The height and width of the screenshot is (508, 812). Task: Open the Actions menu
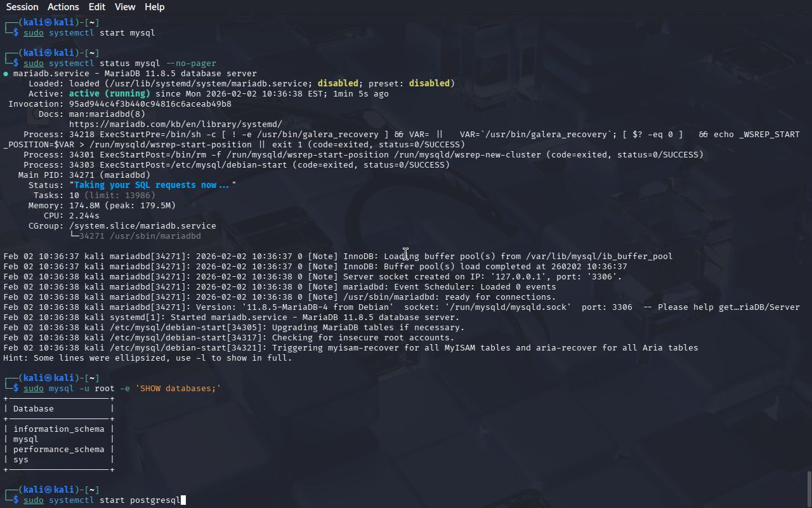click(x=63, y=7)
